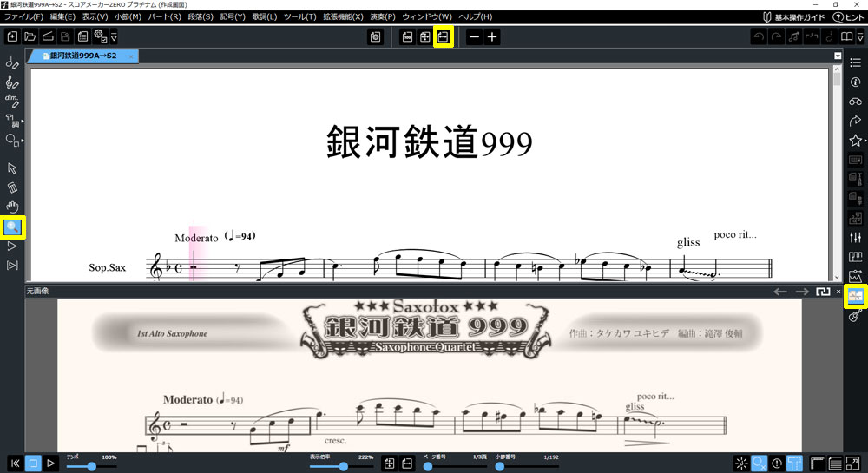Start scanning with the scanner icon

(x=48, y=37)
